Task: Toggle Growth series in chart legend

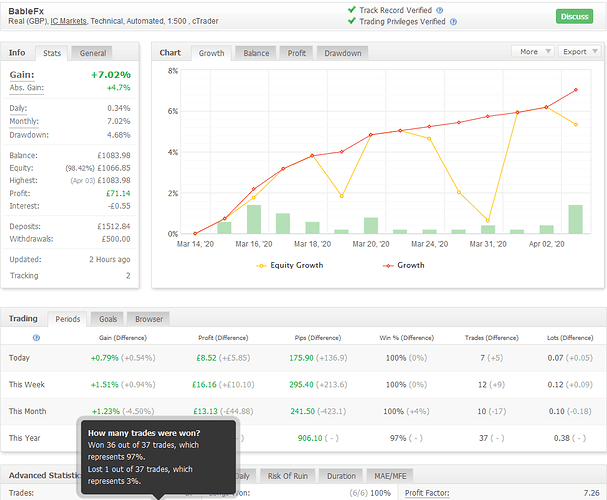Action: point(404,265)
